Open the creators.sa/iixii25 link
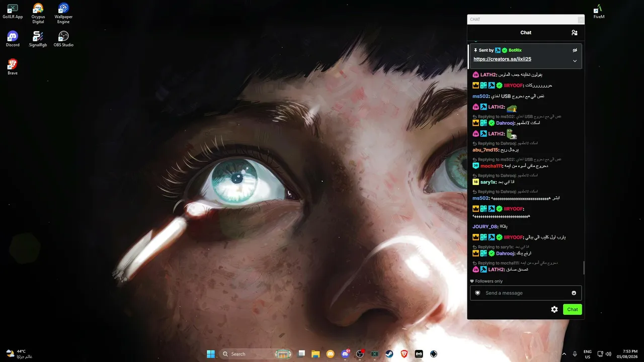The image size is (644, 362). point(502,59)
